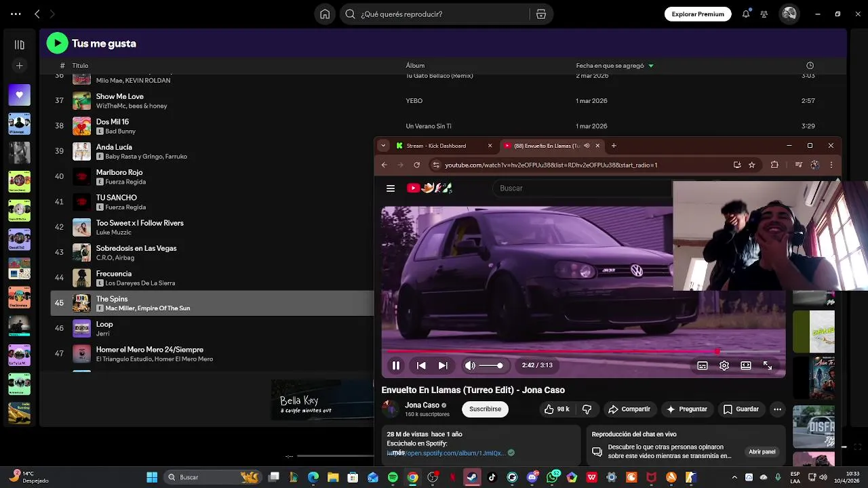The width and height of the screenshot is (868, 488).
Task: Click Abrir panel for live chat replay
Action: coord(762,452)
